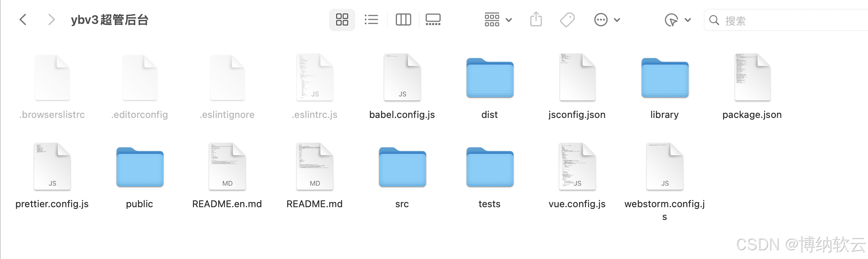Click the Share toolbar icon
The height and width of the screenshot is (259, 868).
click(x=536, y=19)
